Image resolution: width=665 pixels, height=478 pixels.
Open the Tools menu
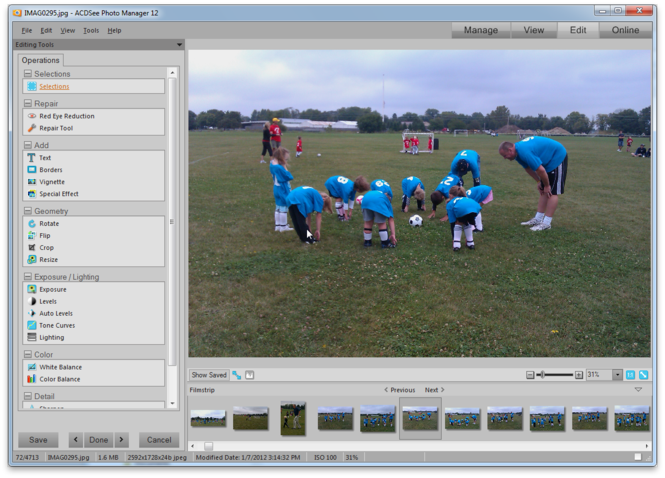pos(91,31)
